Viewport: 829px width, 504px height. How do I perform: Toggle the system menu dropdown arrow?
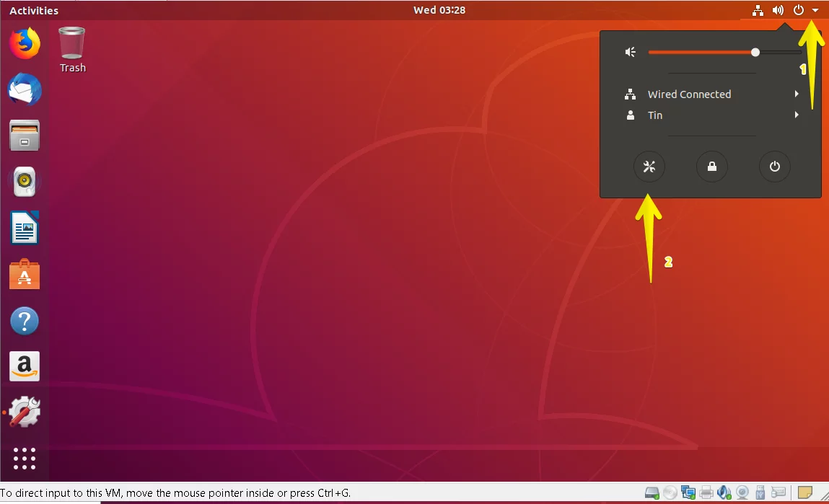click(815, 11)
